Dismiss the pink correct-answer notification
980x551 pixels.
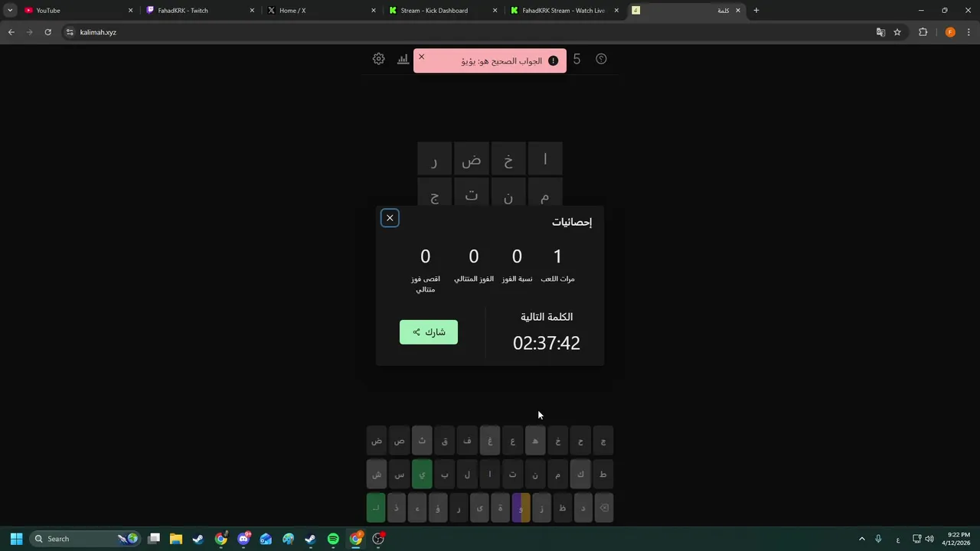point(421,57)
